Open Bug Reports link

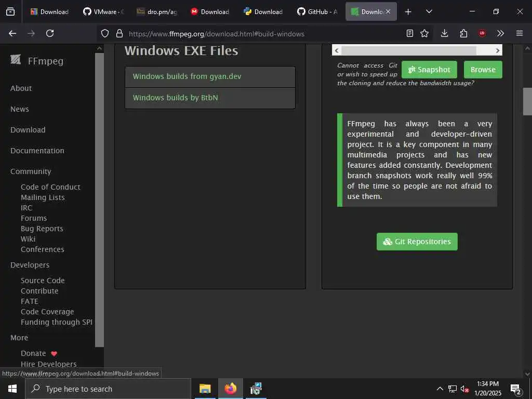pos(42,229)
